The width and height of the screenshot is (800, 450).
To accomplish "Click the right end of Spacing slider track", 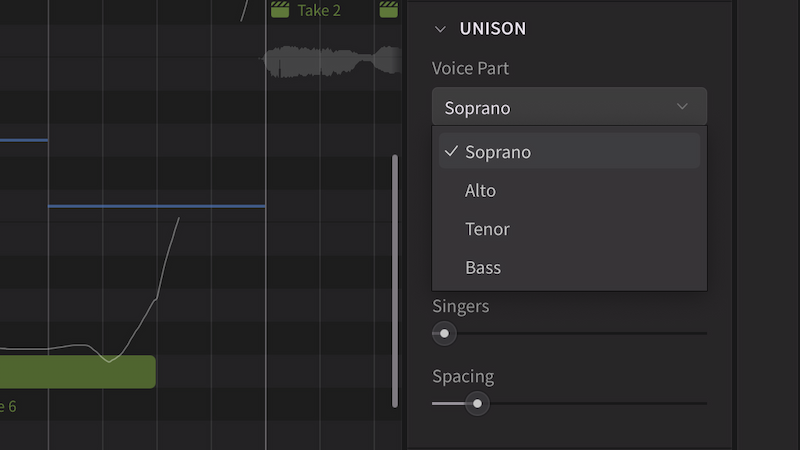I will pos(702,404).
